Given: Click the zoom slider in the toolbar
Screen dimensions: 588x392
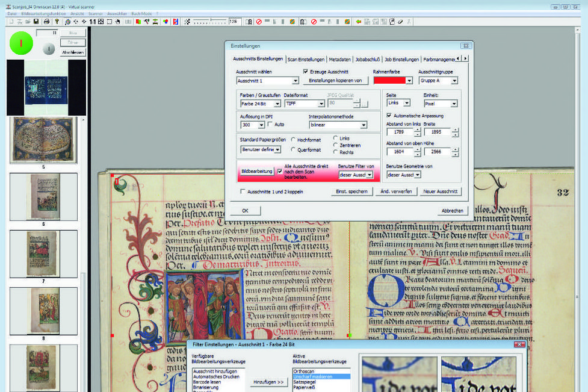Looking at the screenshot, I should (210, 22).
